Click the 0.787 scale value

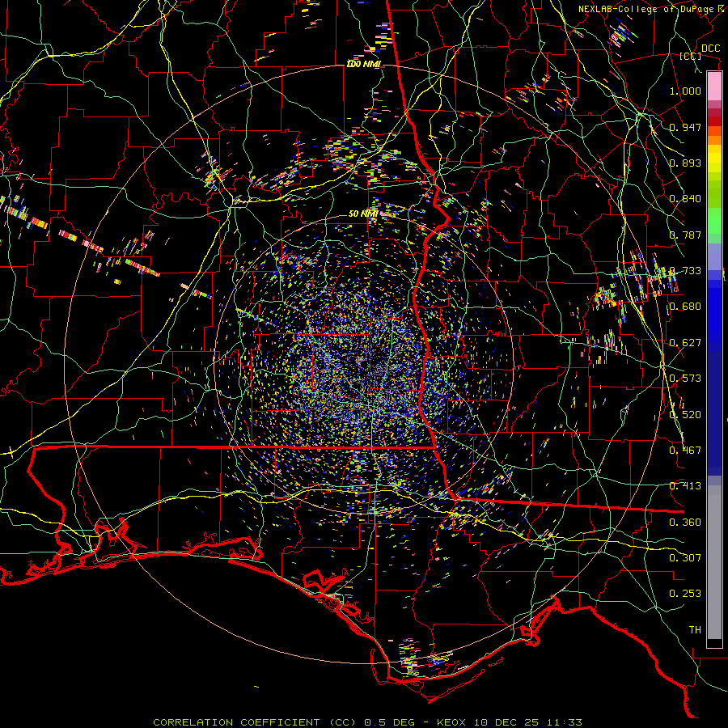point(685,235)
